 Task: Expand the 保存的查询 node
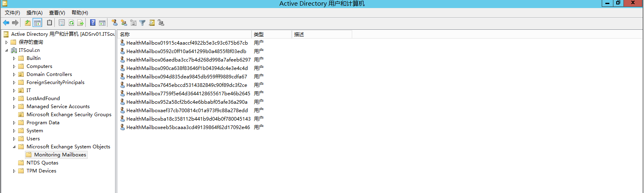(6, 42)
